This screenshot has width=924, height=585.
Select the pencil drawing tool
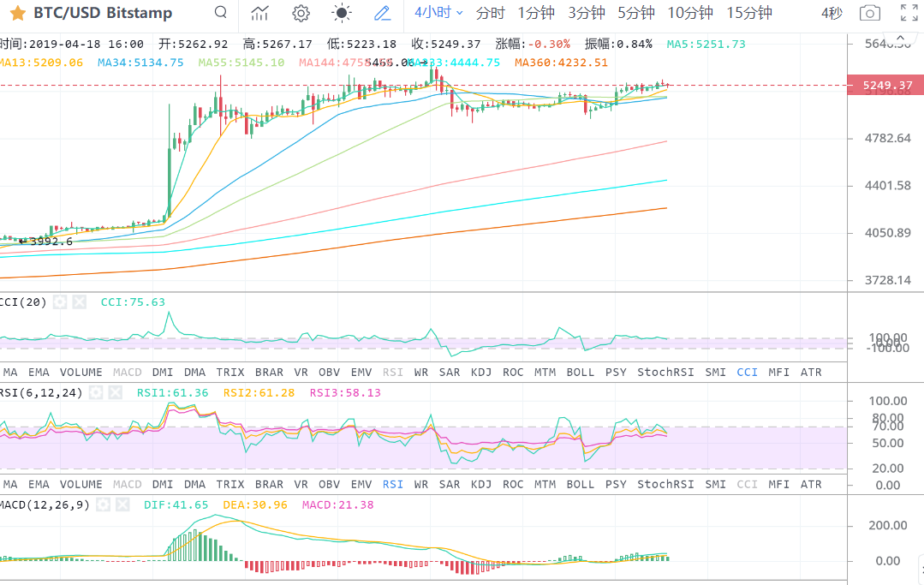click(x=382, y=13)
